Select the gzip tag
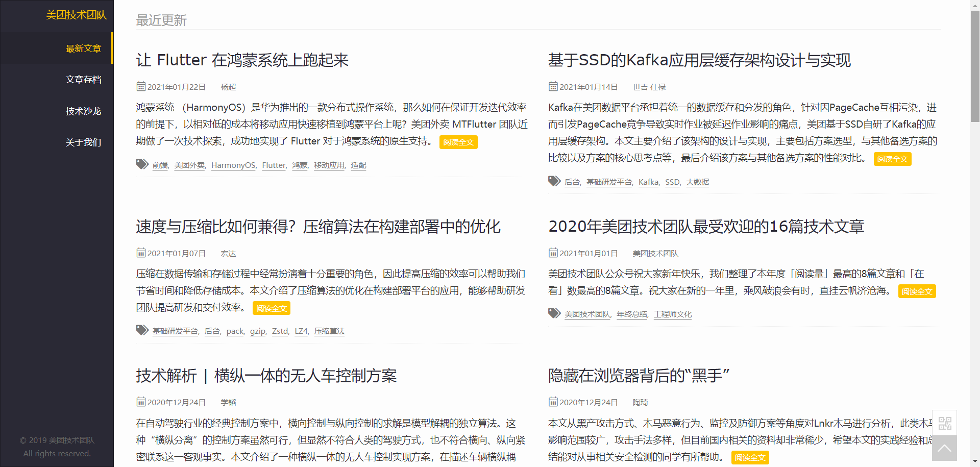This screenshot has width=980, height=467. tap(258, 331)
